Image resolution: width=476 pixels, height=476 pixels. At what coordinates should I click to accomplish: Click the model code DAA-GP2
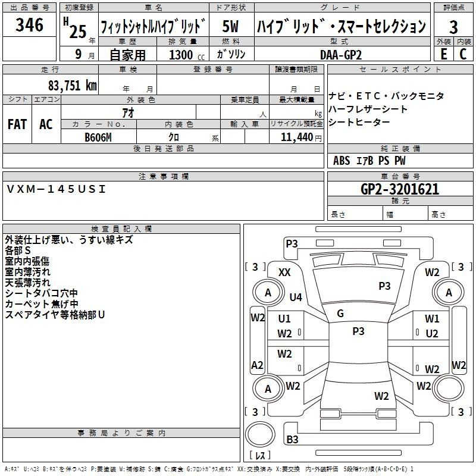click(340, 54)
